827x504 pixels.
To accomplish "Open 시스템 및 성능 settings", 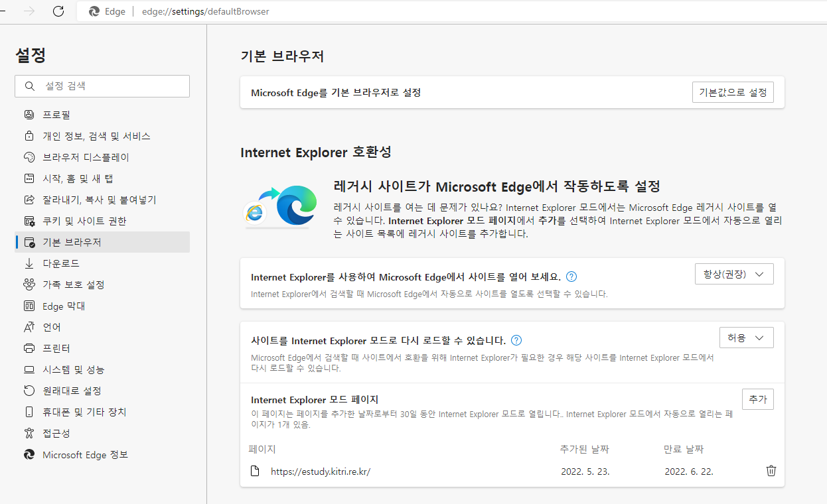I will pyautogui.click(x=102, y=369).
